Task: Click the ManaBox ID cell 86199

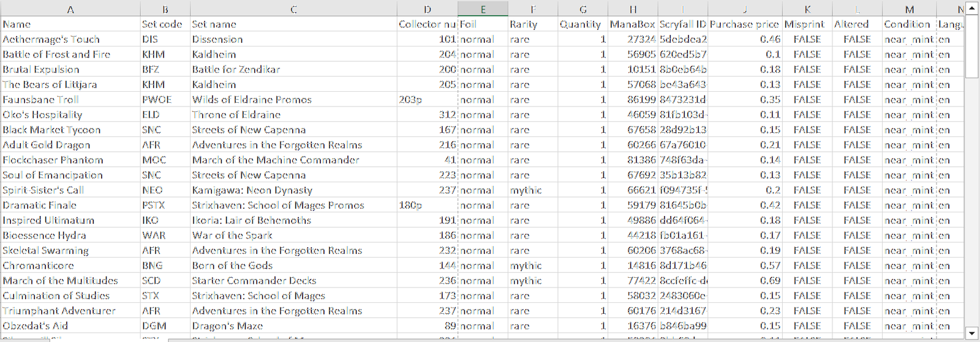Action: [x=633, y=99]
